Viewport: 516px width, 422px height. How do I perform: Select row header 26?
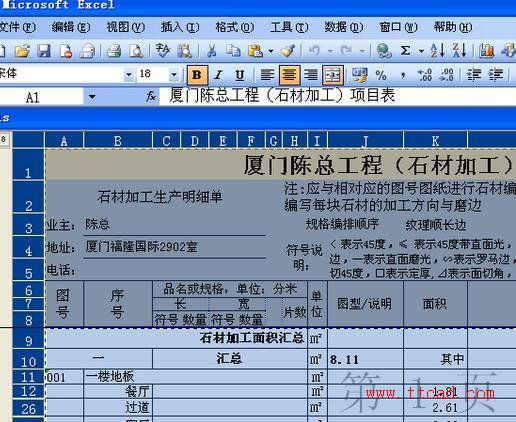[x=28, y=407]
